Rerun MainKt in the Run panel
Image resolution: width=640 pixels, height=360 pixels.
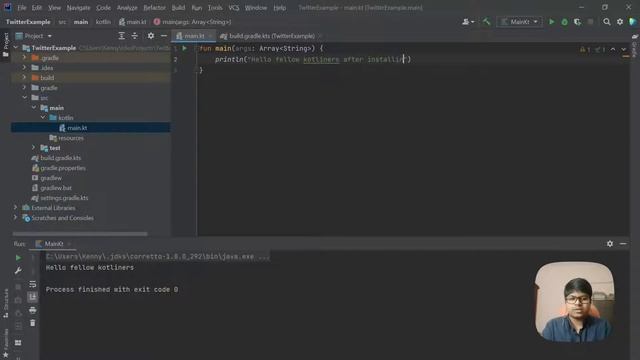[18, 258]
